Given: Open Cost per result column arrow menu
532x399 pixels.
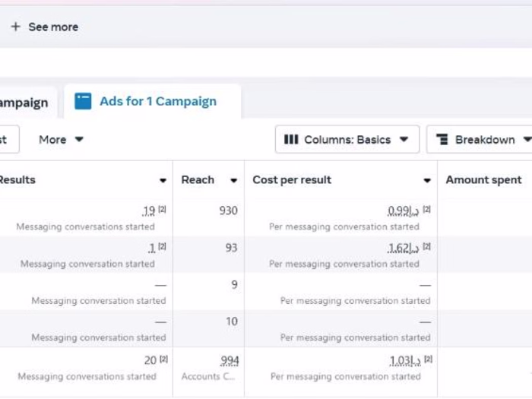Looking at the screenshot, I should pyautogui.click(x=426, y=181).
